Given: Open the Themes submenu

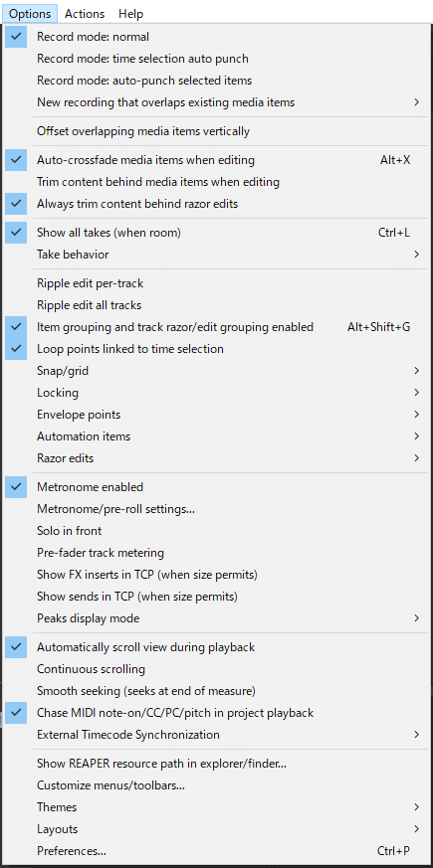Looking at the screenshot, I should 216,807.
